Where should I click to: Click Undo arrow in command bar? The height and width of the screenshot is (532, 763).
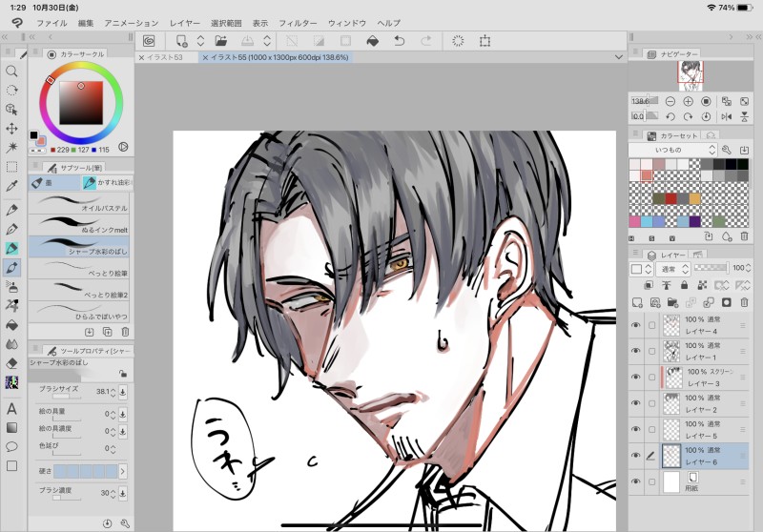(399, 41)
